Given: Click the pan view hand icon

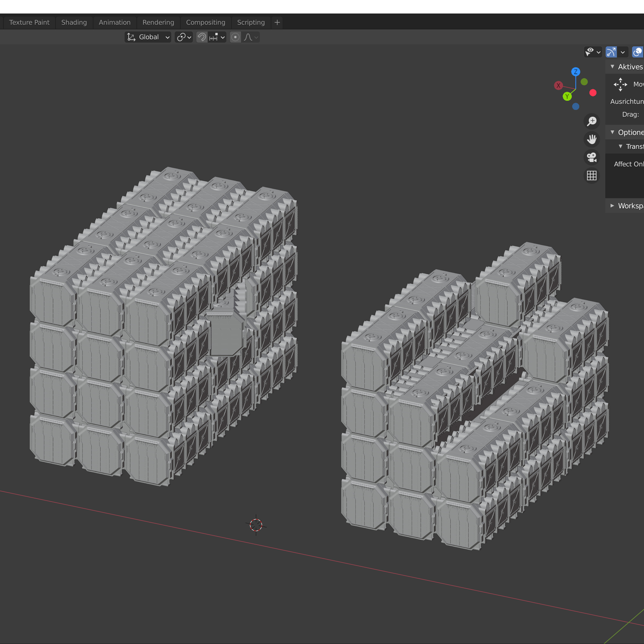Looking at the screenshot, I should point(592,139).
